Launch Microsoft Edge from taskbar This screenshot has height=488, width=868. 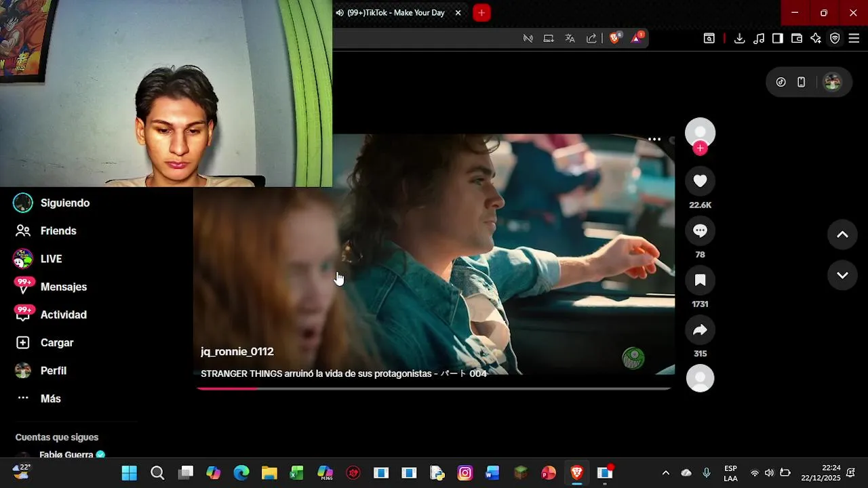(x=241, y=473)
